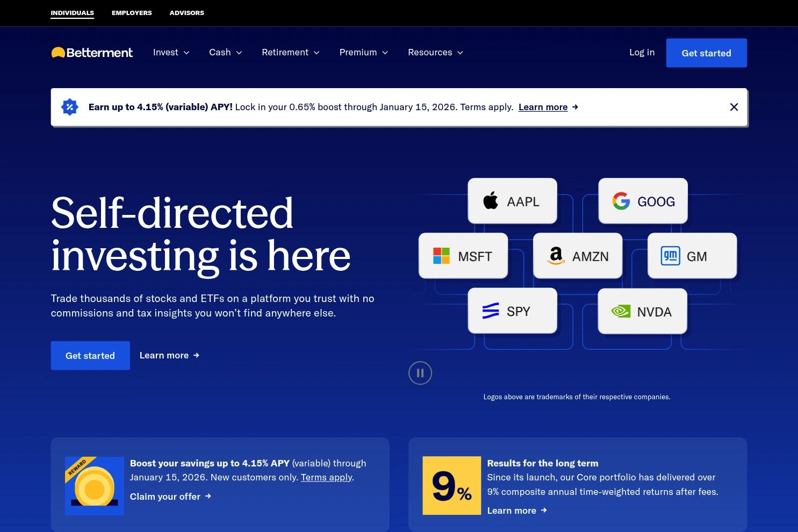Click Get started in the header
798x532 pixels.
pos(707,53)
